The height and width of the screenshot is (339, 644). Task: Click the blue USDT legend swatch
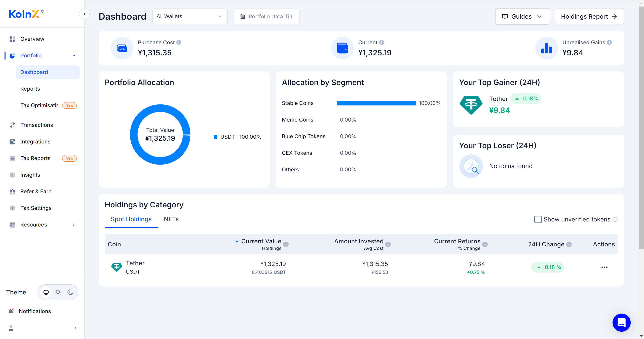tap(215, 137)
